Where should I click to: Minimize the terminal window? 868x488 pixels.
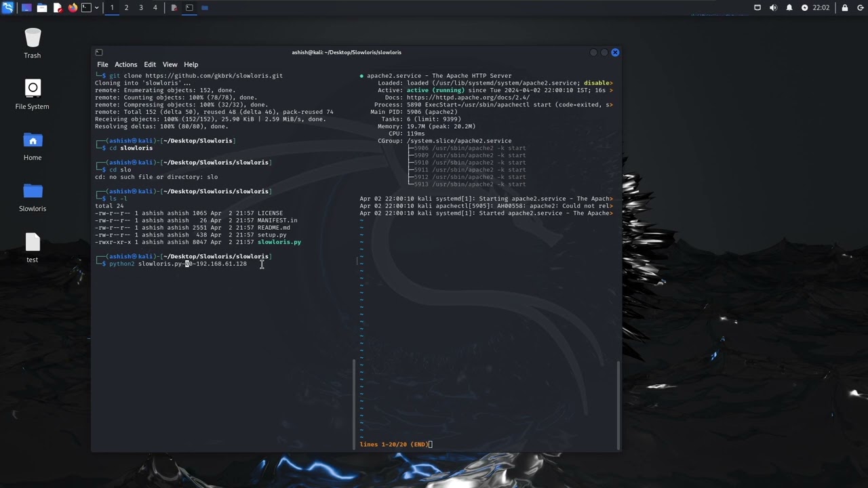click(593, 52)
